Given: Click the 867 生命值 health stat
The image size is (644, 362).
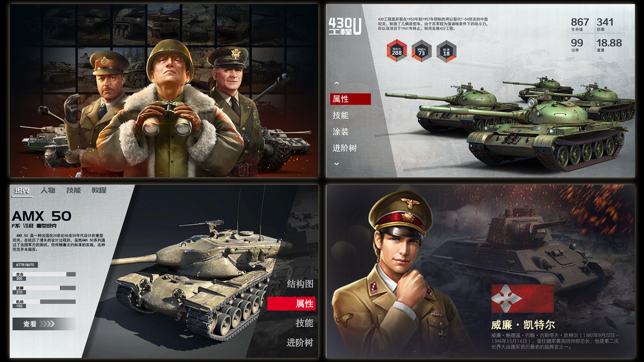Looking at the screenshot, I should [x=579, y=24].
